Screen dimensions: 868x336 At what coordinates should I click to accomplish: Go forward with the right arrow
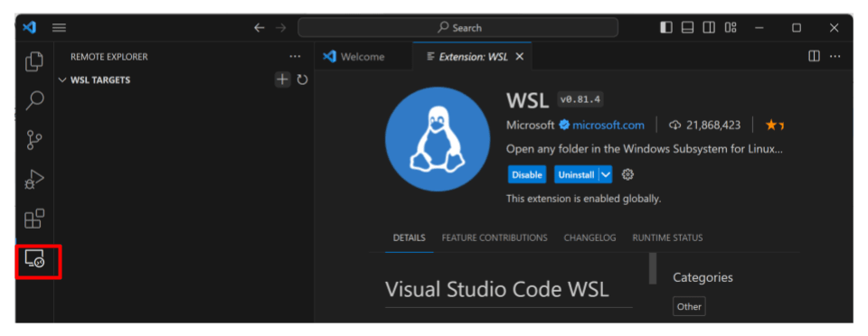point(280,28)
